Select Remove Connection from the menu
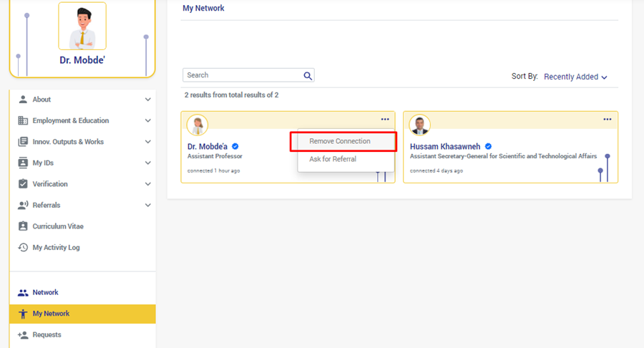644x348 pixels. click(x=340, y=142)
